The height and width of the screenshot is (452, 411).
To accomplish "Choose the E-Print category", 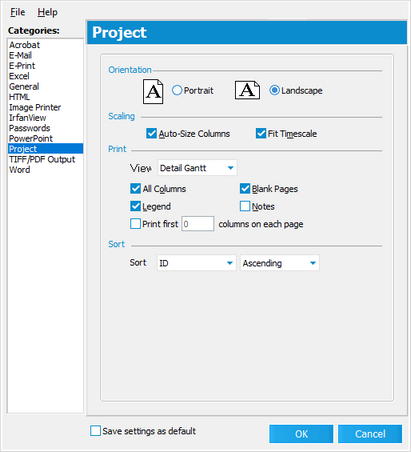I will (x=45, y=66).
